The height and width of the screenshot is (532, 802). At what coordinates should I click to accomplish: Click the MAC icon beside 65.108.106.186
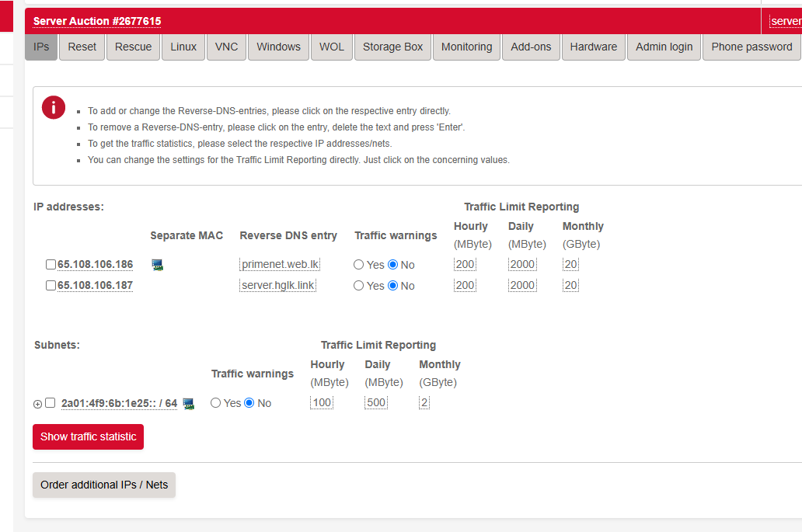pos(158,265)
